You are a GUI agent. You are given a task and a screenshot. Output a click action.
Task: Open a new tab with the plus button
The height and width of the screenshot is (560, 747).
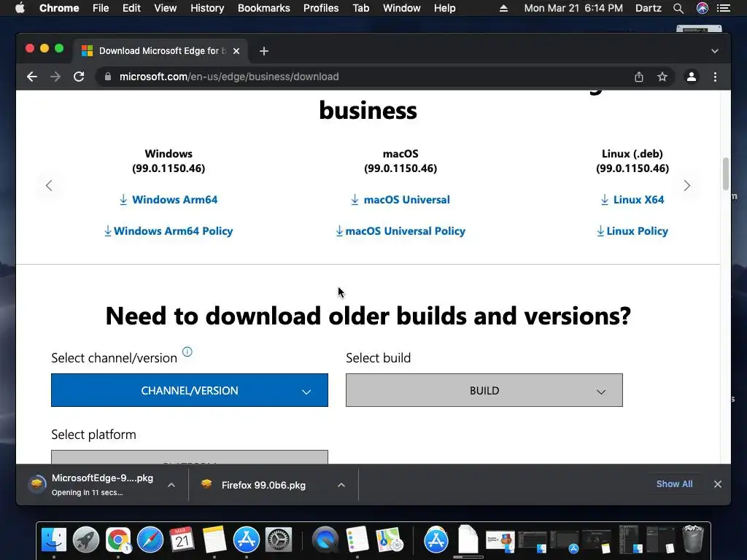(264, 51)
